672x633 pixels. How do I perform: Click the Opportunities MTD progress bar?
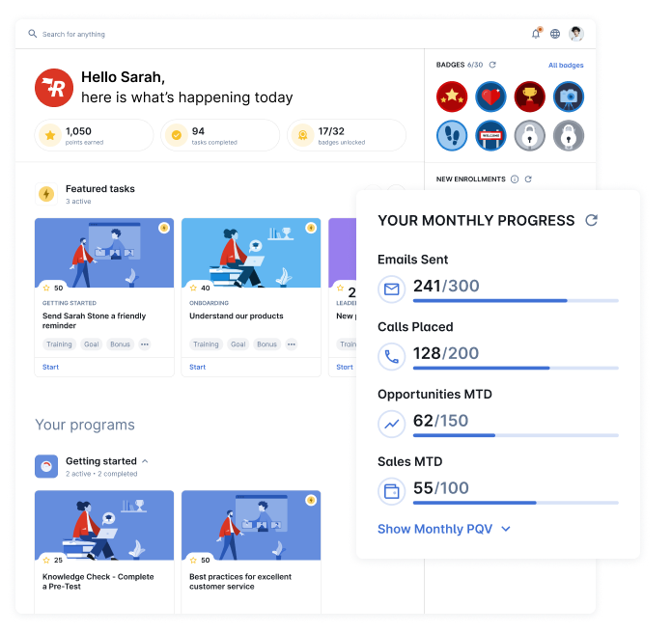[516, 435]
